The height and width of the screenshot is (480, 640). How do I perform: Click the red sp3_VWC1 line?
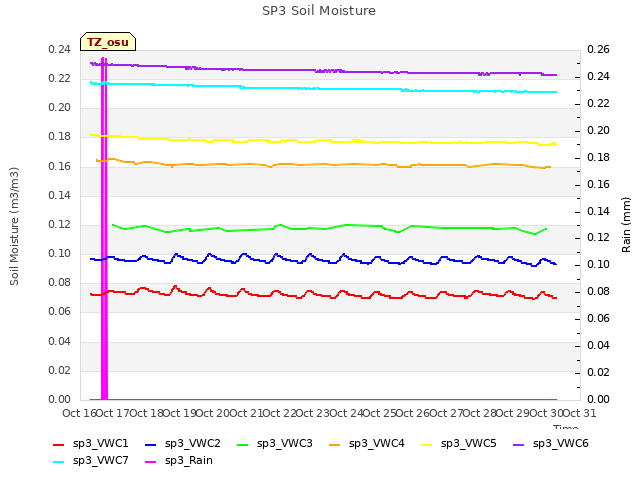pos(323,294)
